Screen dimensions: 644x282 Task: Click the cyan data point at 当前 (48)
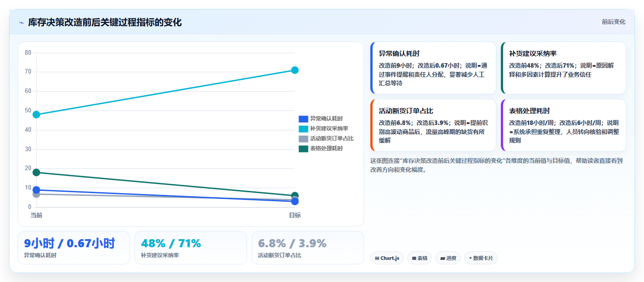pos(37,115)
